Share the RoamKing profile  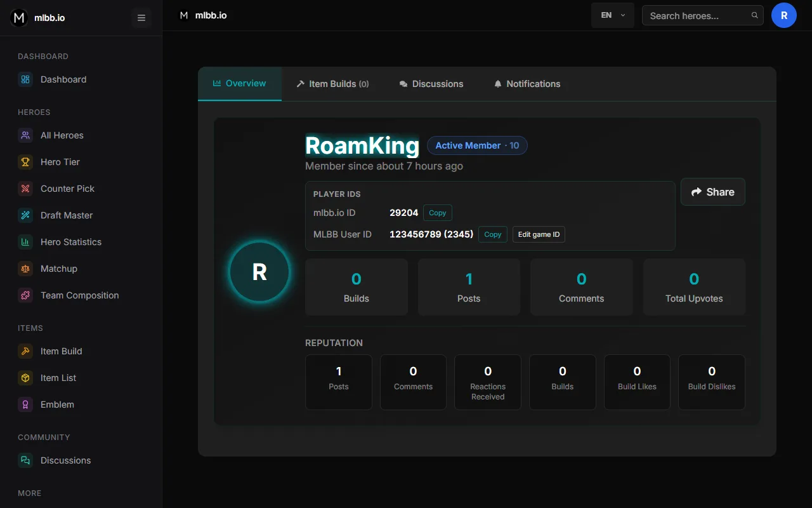713,192
